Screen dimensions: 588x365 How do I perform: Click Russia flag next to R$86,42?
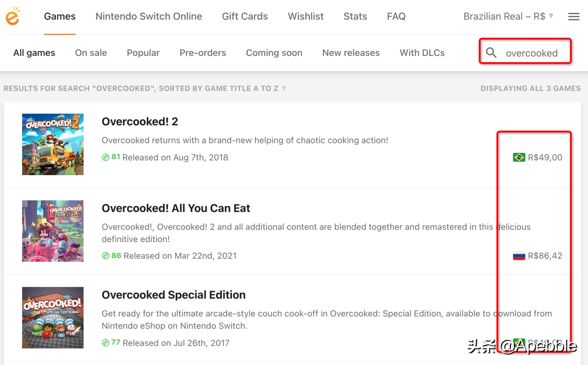point(519,256)
